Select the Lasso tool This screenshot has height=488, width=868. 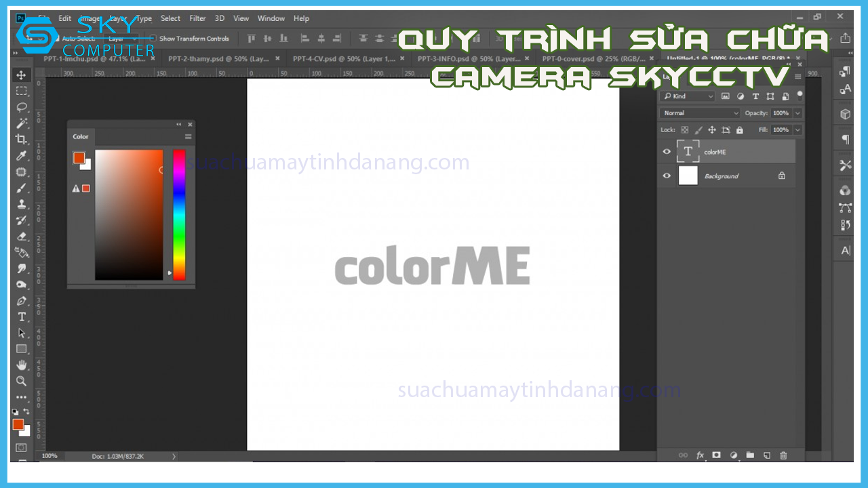coord(22,106)
